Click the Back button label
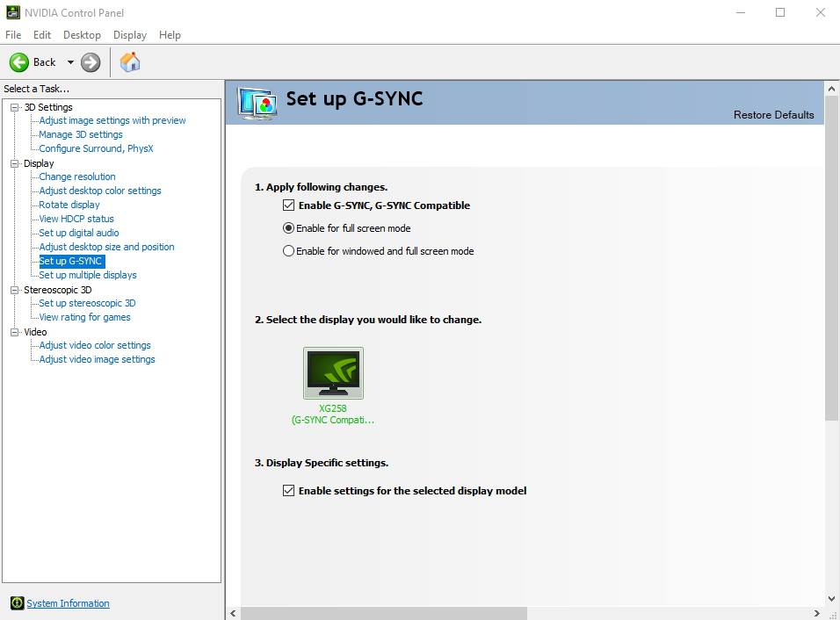 [45, 62]
